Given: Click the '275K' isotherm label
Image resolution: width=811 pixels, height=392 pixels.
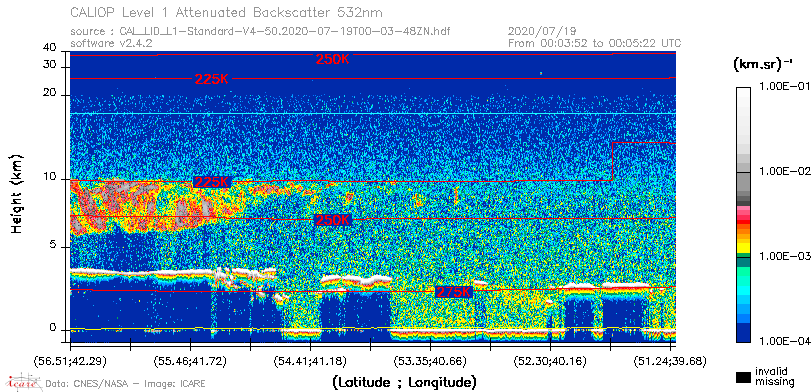Looking at the screenshot, I should [454, 292].
